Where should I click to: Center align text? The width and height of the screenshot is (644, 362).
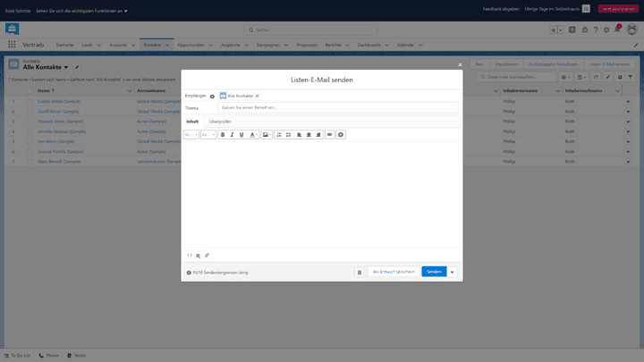pyautogui.click(x=309, y=135)
